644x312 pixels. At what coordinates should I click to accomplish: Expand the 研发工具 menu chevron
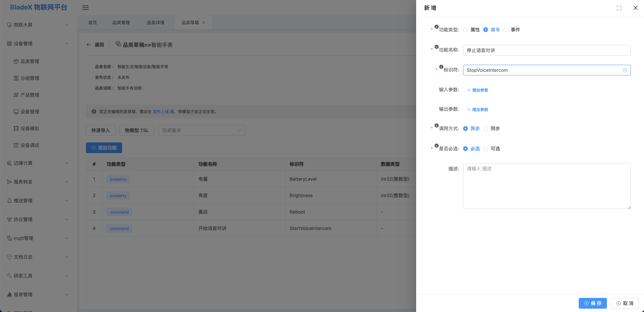[x=67, y=276]
